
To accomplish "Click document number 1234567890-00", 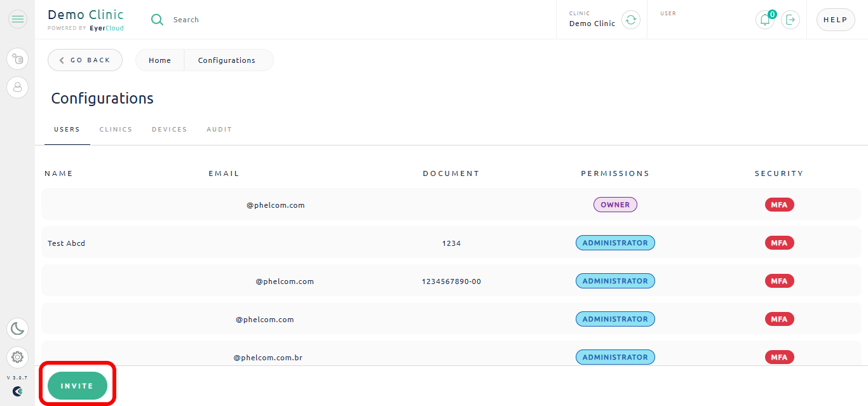I will (x=451, y=281).
